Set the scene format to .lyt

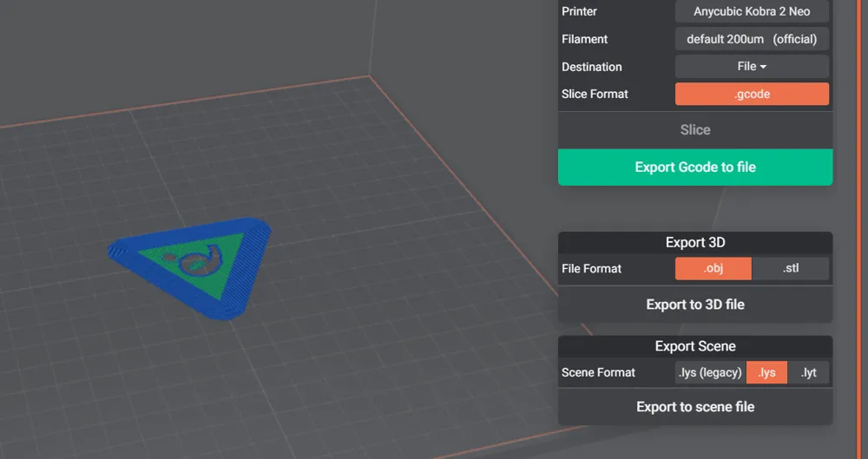click(x=808, y=372)
